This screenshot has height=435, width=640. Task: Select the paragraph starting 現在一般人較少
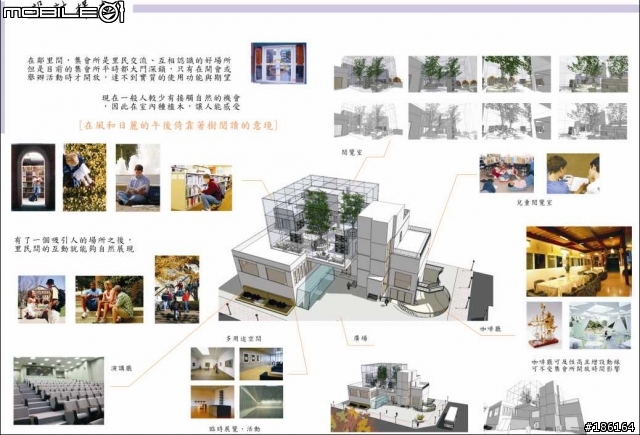[x=171, y=102]
